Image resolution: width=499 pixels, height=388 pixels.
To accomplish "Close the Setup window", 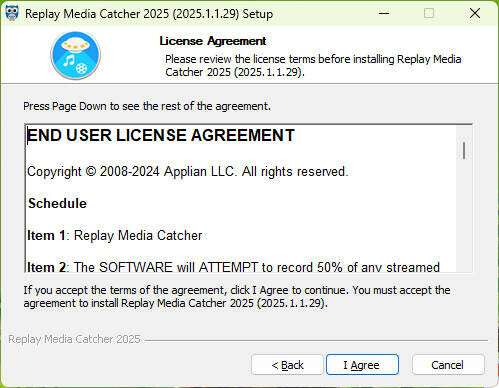I will tap(475, 14).
